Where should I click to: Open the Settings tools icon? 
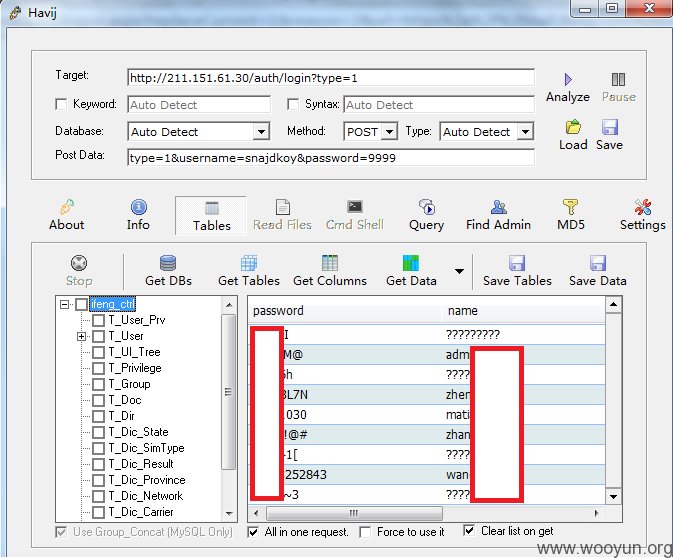(x=643, y=207)
